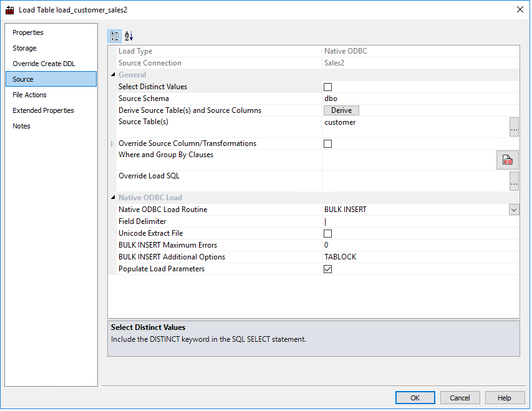The width and height of the screenshot is (532, 411).
Task: Switch to categorized property view icon
Action: click(x=114, y=36)
